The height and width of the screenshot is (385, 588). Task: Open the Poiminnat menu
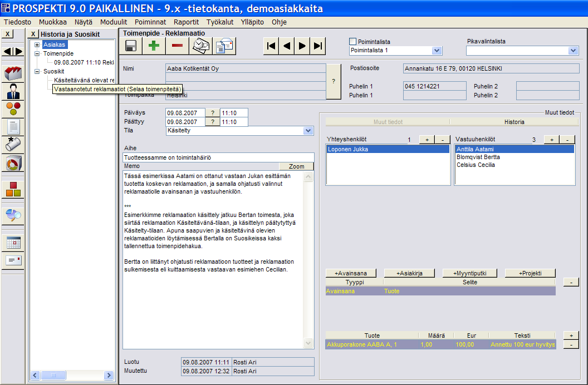click(x=150, y=22)
